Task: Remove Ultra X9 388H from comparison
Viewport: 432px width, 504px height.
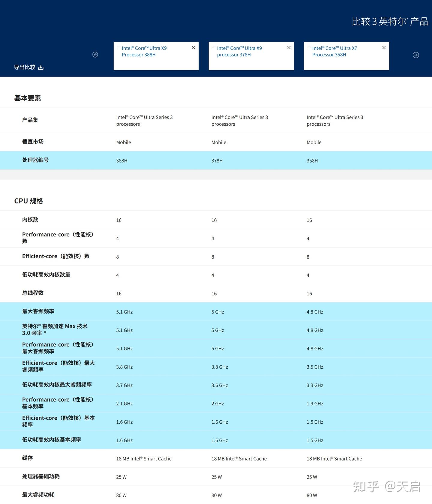Action: (194, 48)
